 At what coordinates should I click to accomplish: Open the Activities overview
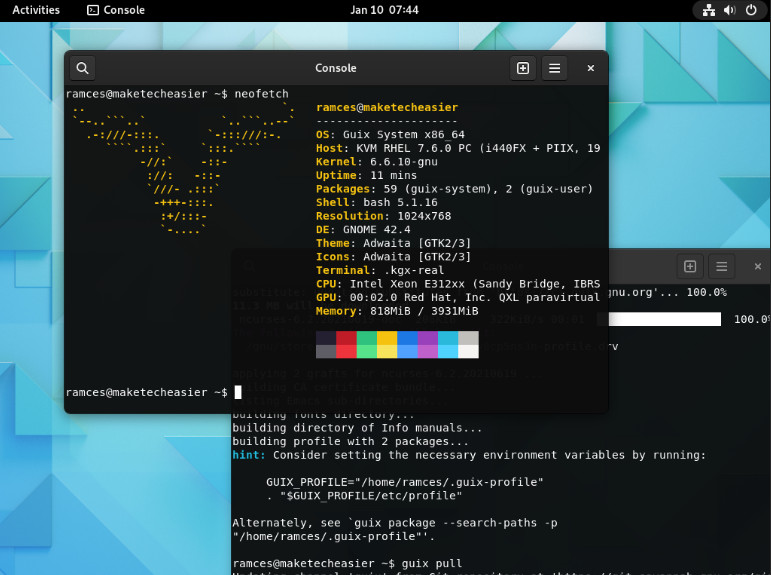36,10
